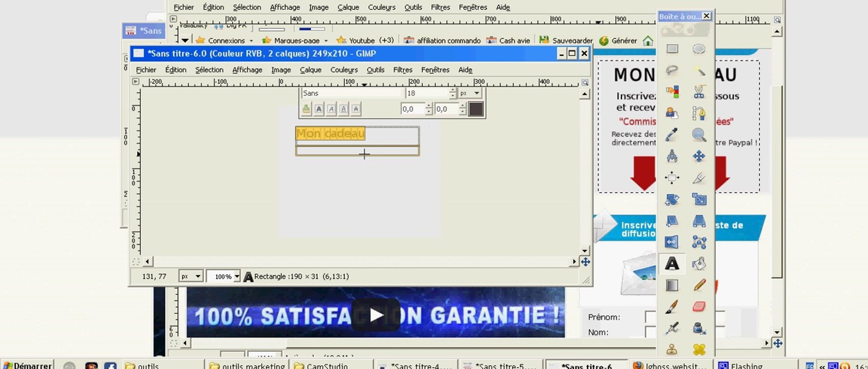Choose the Alignment tool

672,178
